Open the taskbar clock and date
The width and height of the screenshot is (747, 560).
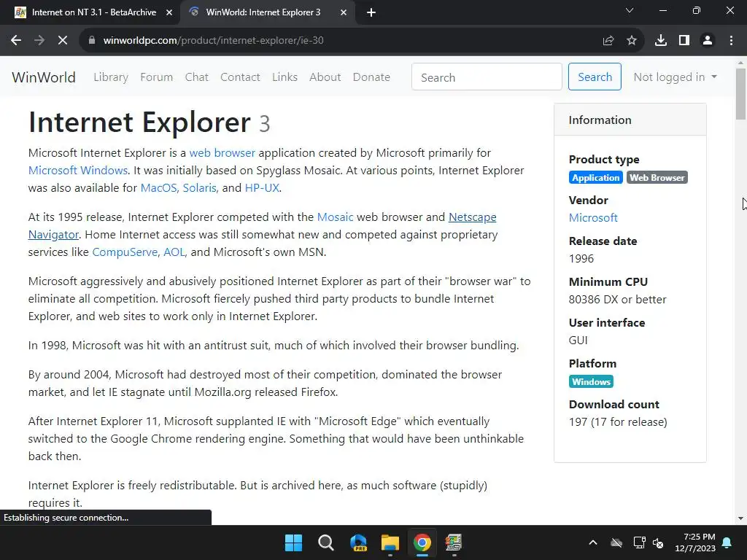click(x=695, y=542)
